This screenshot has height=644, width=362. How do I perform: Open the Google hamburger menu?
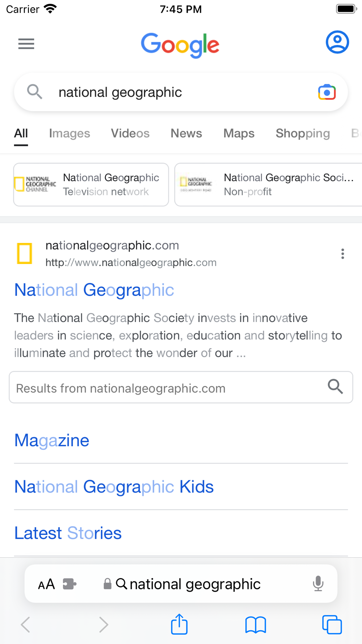click(26, 44)
